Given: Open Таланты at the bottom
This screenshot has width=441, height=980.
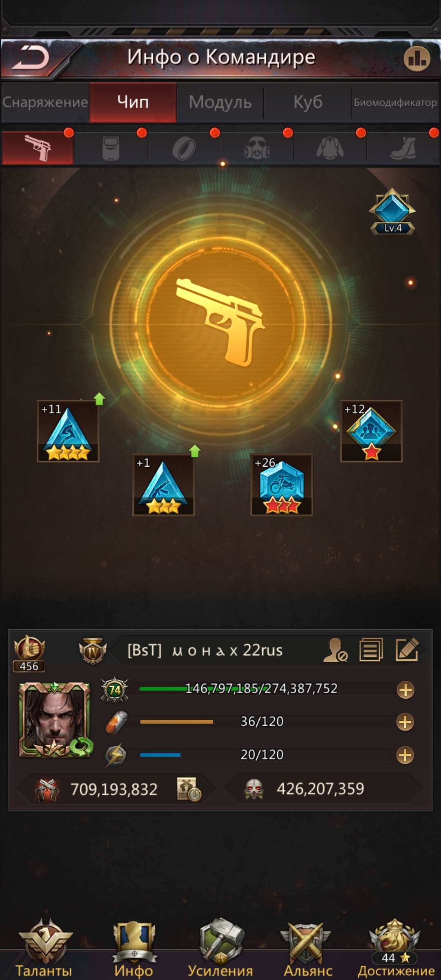Looking at the screenshot, I should (44, 948).
